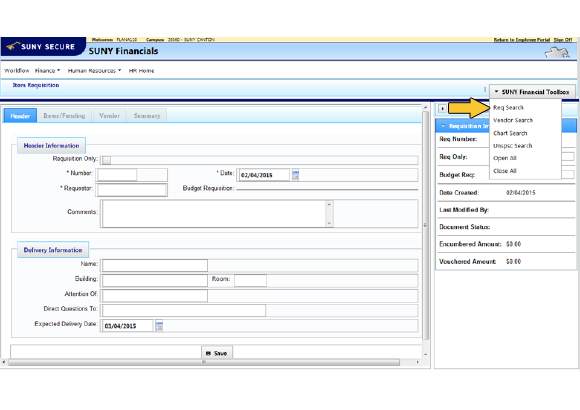Switch to the Items/Funding tab

pyautogui.click(x=64, y=116)
